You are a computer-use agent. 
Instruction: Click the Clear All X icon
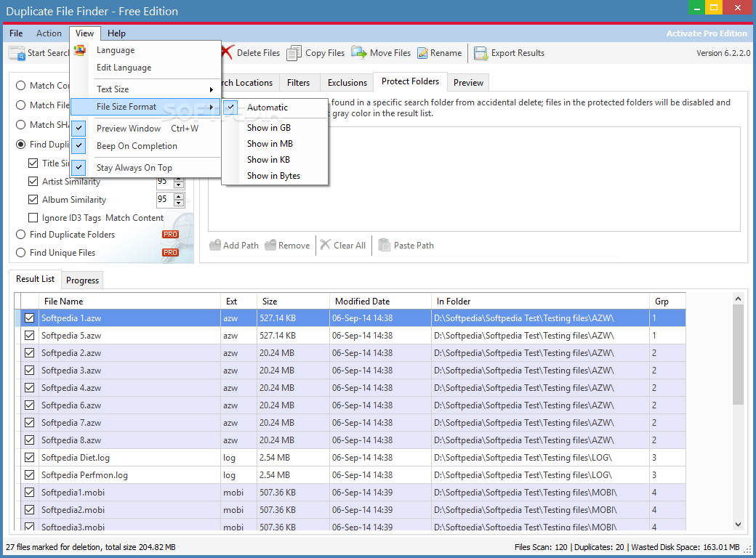click(326, 245)
